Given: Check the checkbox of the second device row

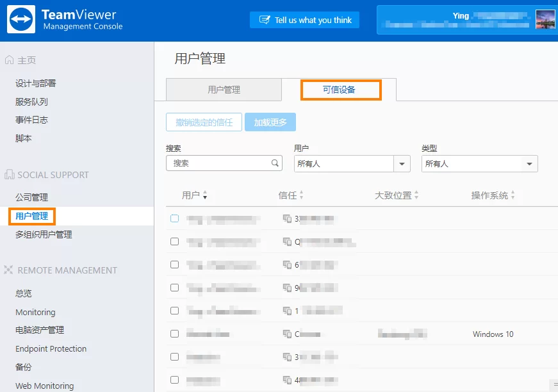Looking at the screenshot, I should pos(174,242).
